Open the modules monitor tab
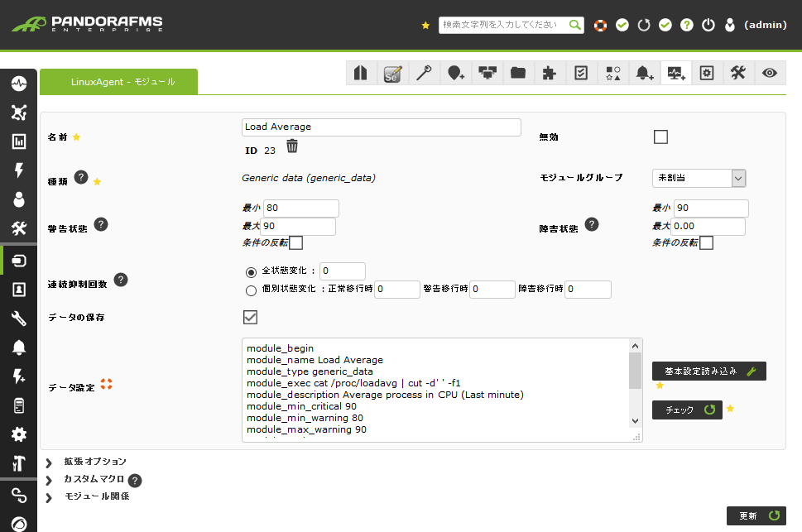 [675, 73]
